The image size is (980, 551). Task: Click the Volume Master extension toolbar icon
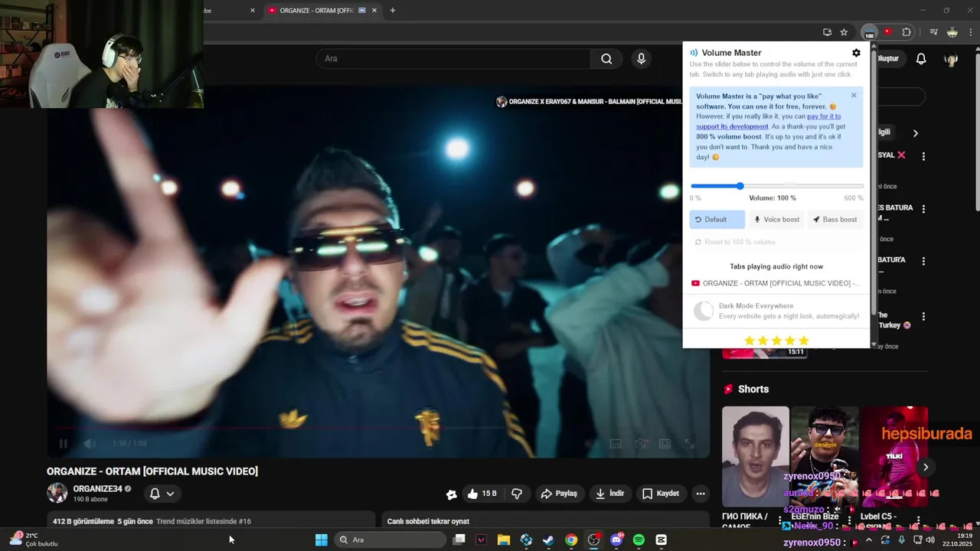pyautogui.click(x=869, y=32)
